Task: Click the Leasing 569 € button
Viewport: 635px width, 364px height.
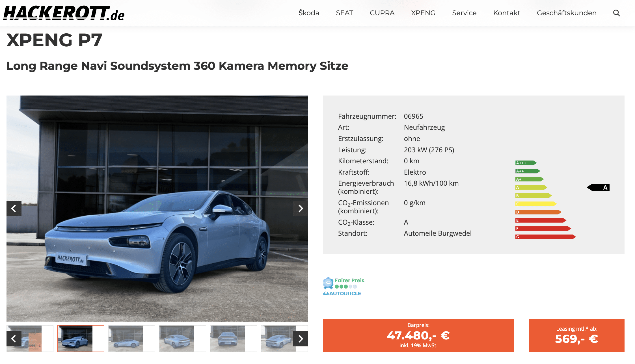Action: pyautogui.click(x=577, y=335)
